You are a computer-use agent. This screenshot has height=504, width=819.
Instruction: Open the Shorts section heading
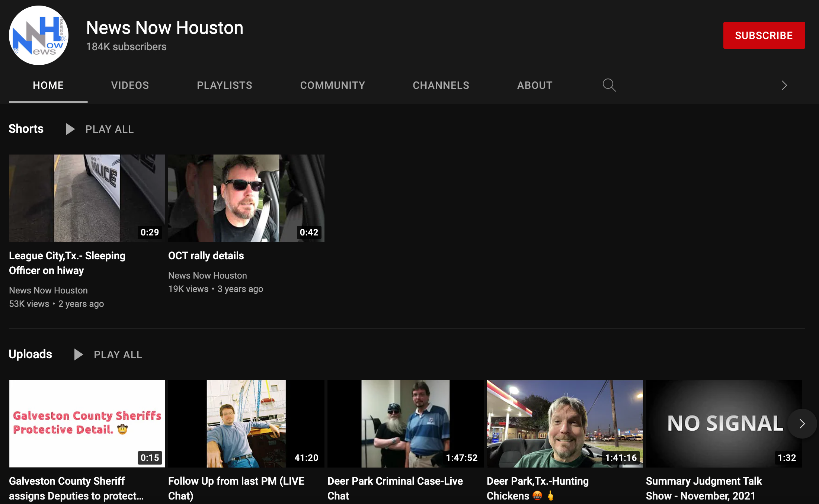pyautogui.click(x=26, y=129)
